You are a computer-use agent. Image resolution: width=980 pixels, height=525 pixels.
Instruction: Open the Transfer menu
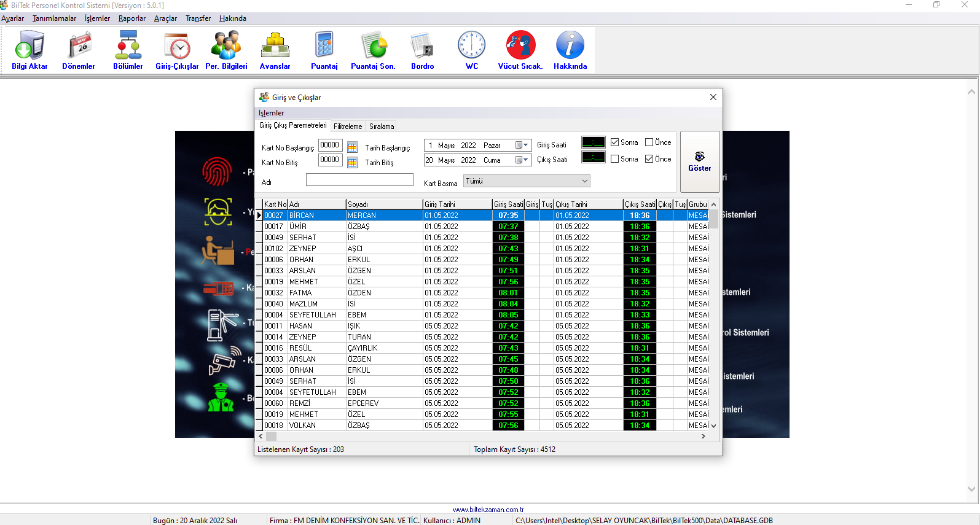[x=198, y=18]
